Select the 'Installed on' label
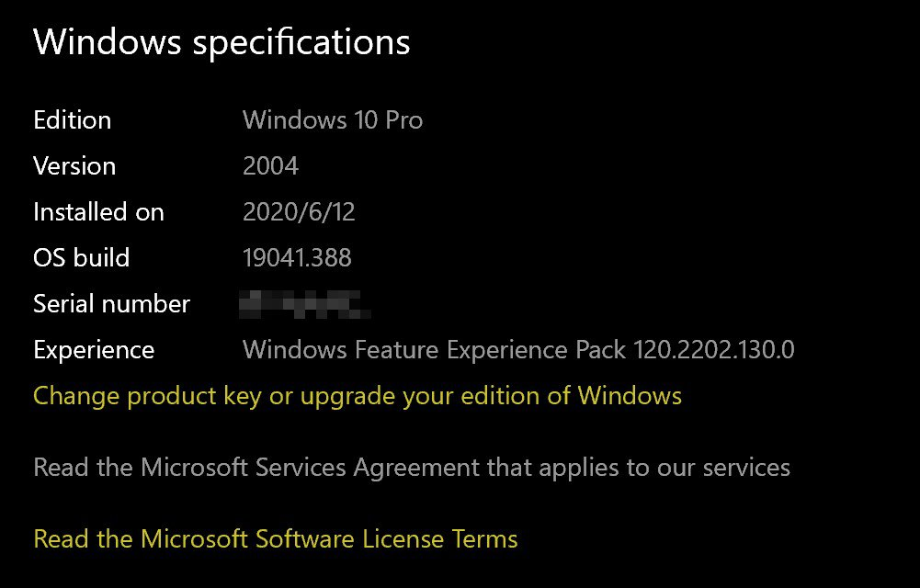This screenshot has height=588, width=920. [x=98, y=212]
